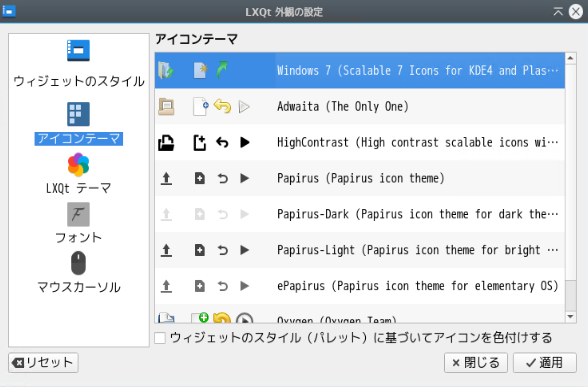This screenshot has height=387, width=588.
Task: Select Papirus-Light icon theme
Action: (x=360, y=250)
